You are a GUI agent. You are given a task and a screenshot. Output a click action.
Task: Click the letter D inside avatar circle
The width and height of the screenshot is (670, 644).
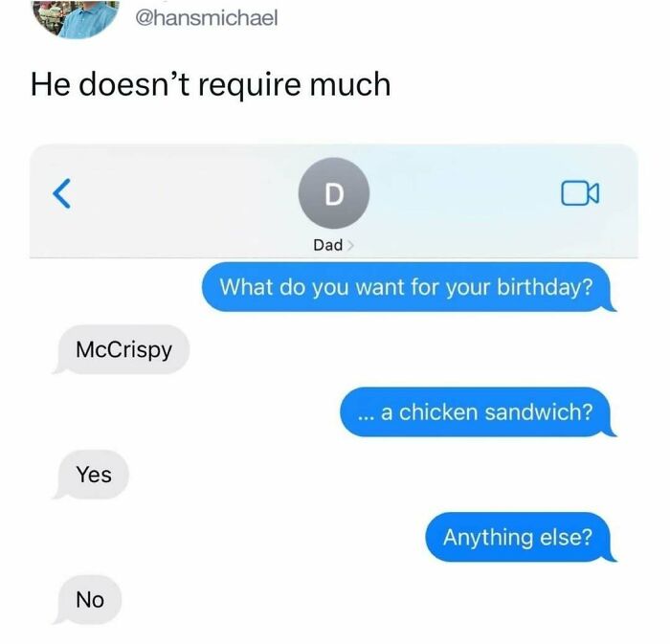(334, 194)
